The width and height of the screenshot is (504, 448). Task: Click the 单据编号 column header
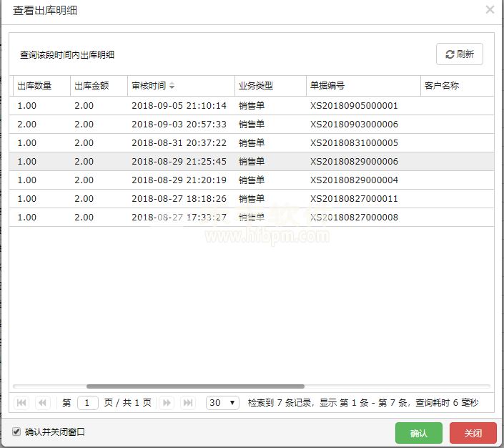coord(327,86)
